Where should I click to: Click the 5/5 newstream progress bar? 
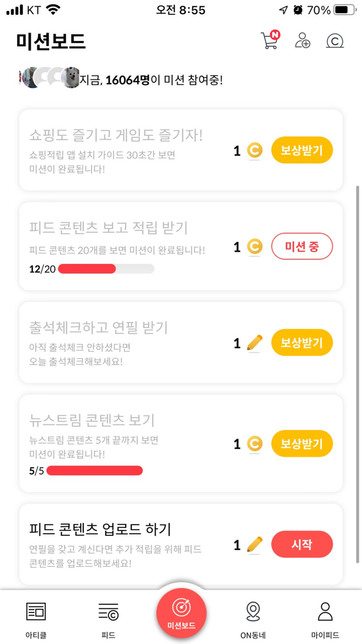94,470
